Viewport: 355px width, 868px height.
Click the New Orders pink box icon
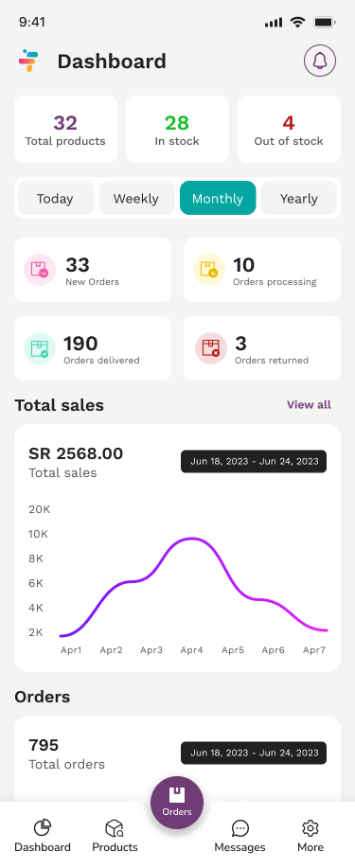40,270
